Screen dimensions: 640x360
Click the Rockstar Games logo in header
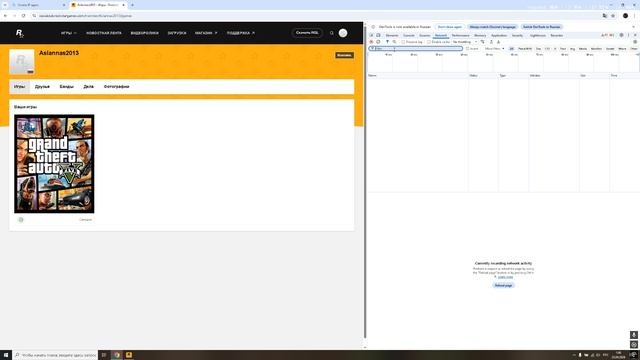[x=19, y=33]
